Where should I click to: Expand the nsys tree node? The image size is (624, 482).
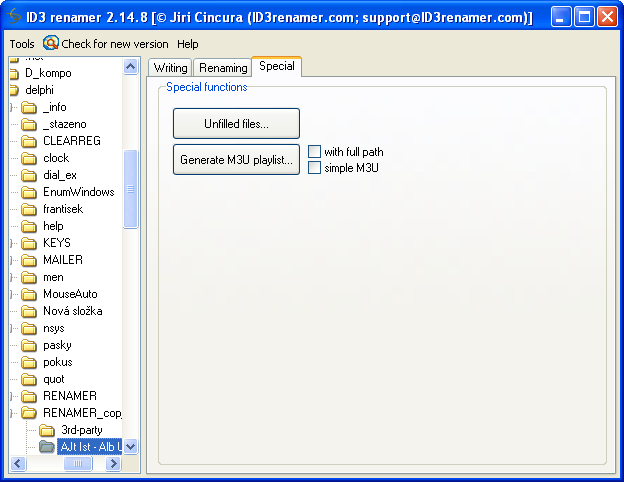12,328
